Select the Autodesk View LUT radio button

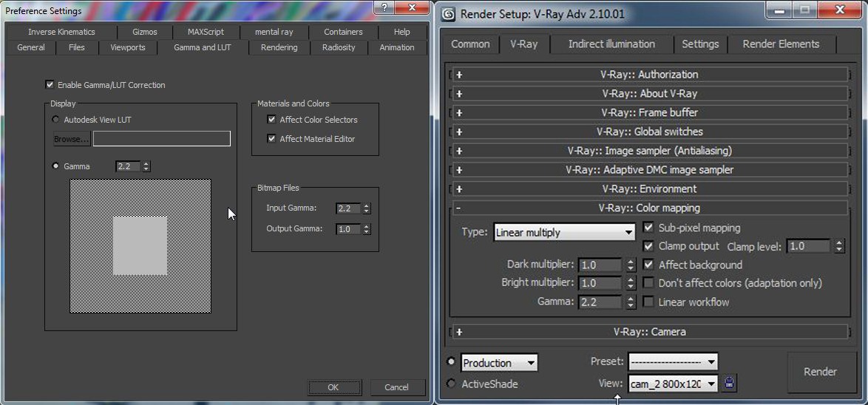click(x=55, y=120)
